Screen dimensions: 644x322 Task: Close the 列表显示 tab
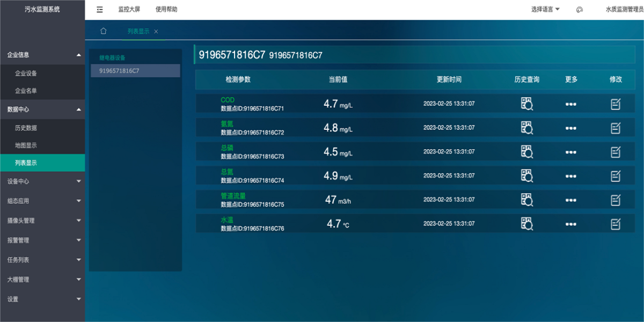coord(156,32)
